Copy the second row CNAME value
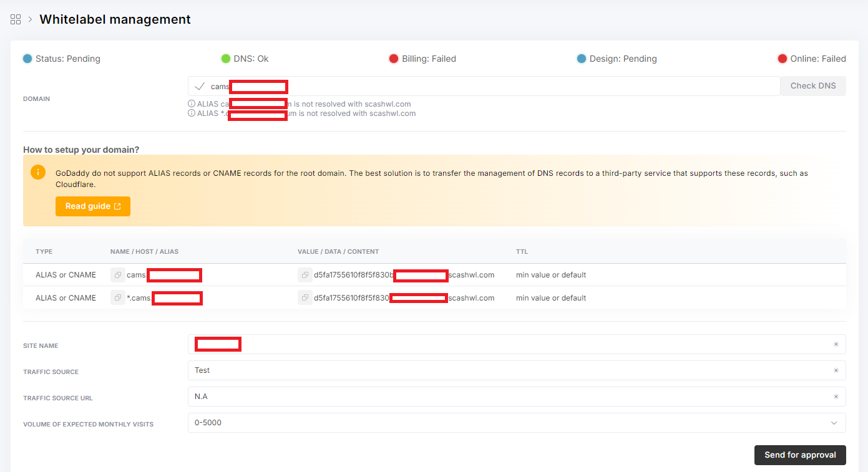The width and height of the screenshot is (868, 472). (305, 297)
